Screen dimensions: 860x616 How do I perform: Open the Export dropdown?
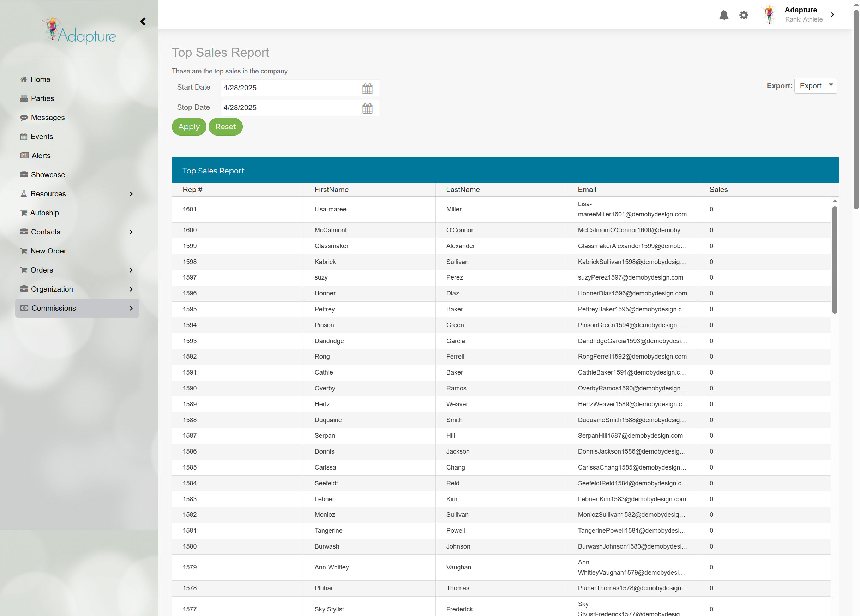tap(815, 86)
